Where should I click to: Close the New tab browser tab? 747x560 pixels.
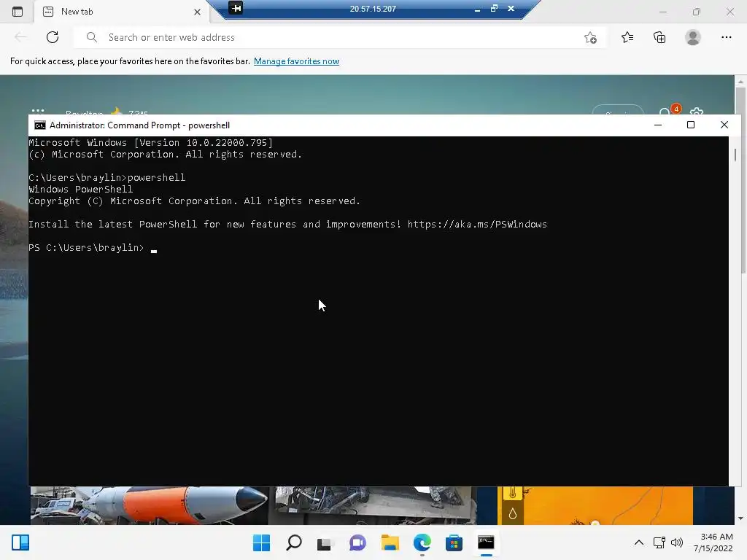pyautogui.click(x=197, y=12)
